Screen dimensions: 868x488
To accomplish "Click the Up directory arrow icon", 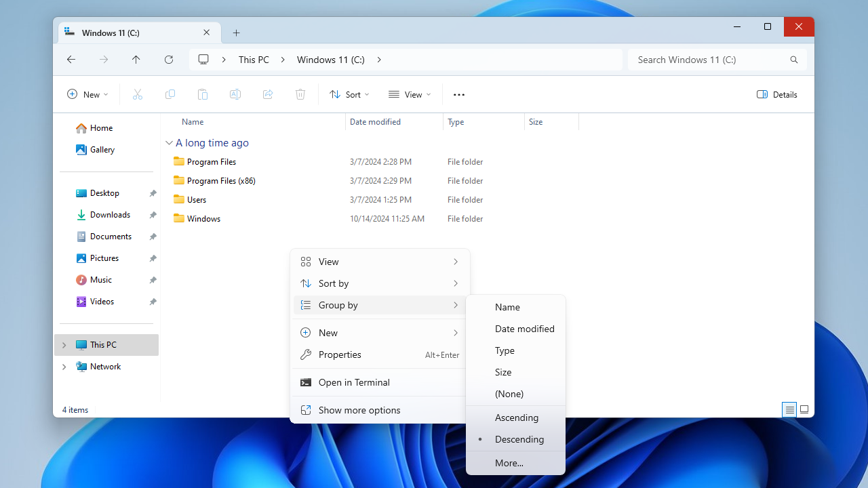I will (136, 60).
